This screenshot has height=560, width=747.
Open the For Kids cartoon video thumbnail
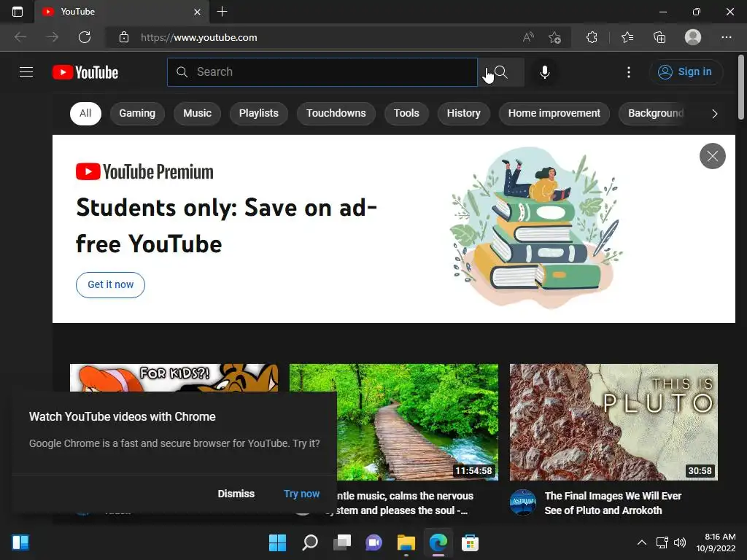(174, 378)
